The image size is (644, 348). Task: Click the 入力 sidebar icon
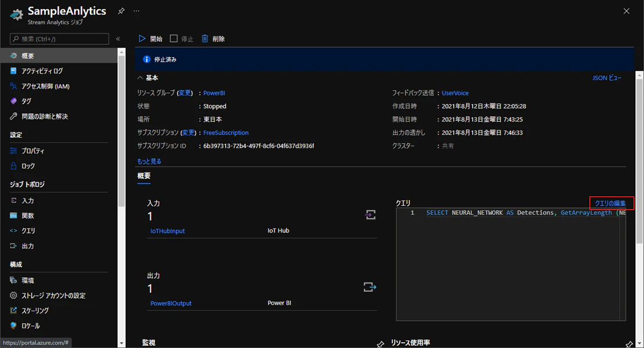click(x=13, y=200)
